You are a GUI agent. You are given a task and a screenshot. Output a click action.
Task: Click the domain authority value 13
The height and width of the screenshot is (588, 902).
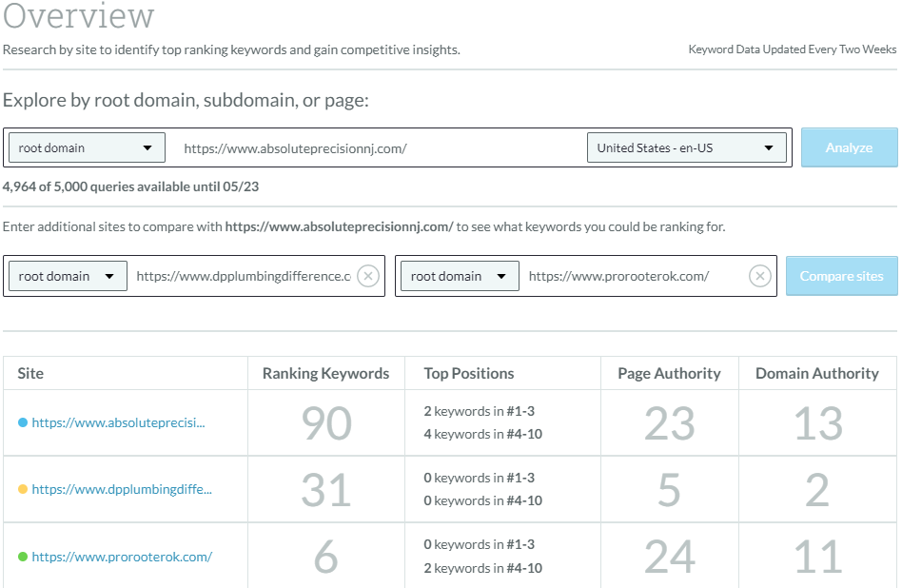pos(817,423)
